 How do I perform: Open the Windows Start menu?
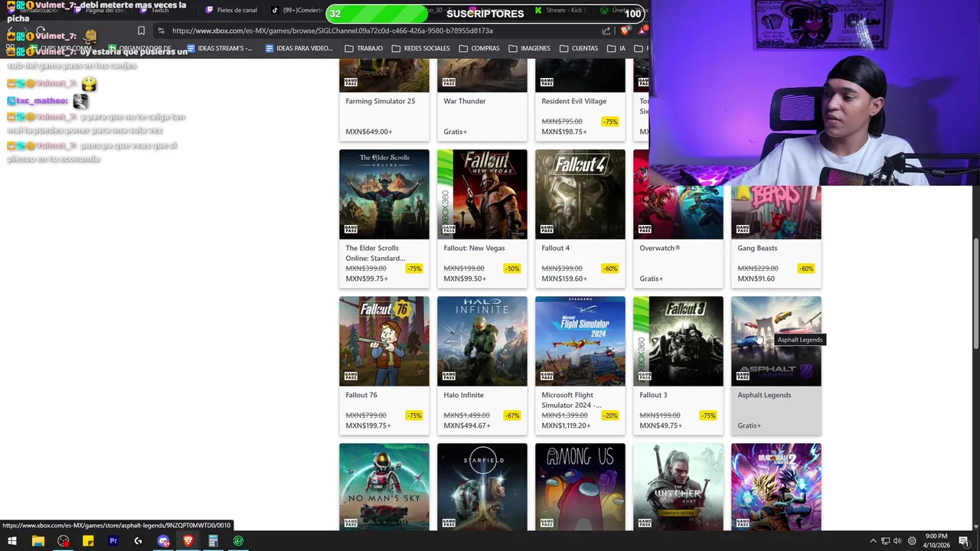click(x=12, y=541)
